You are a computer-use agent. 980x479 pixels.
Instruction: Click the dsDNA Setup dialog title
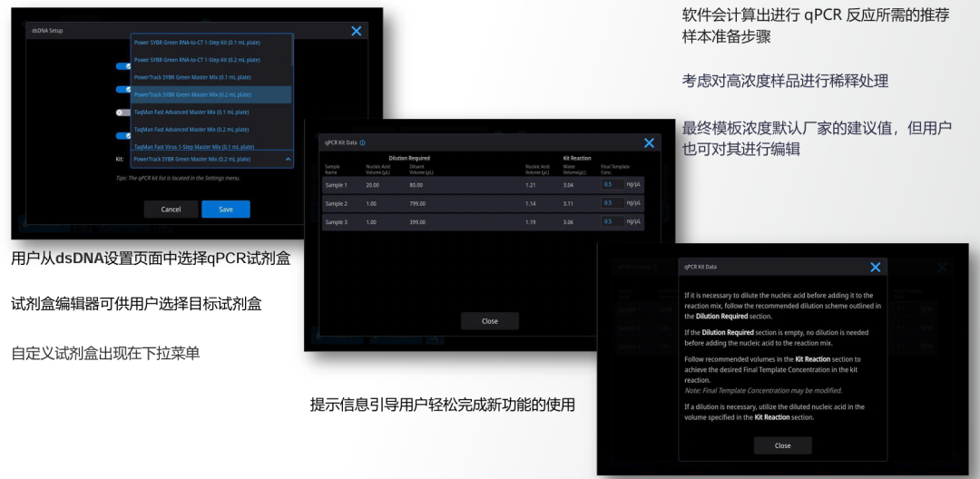47,31
